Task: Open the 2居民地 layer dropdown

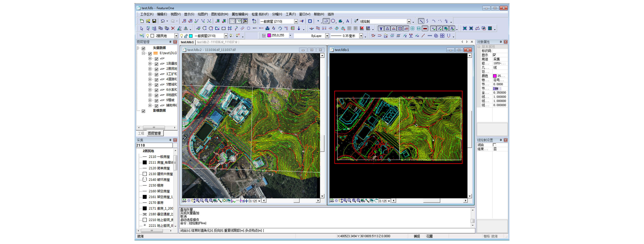Action: [176, 36]
